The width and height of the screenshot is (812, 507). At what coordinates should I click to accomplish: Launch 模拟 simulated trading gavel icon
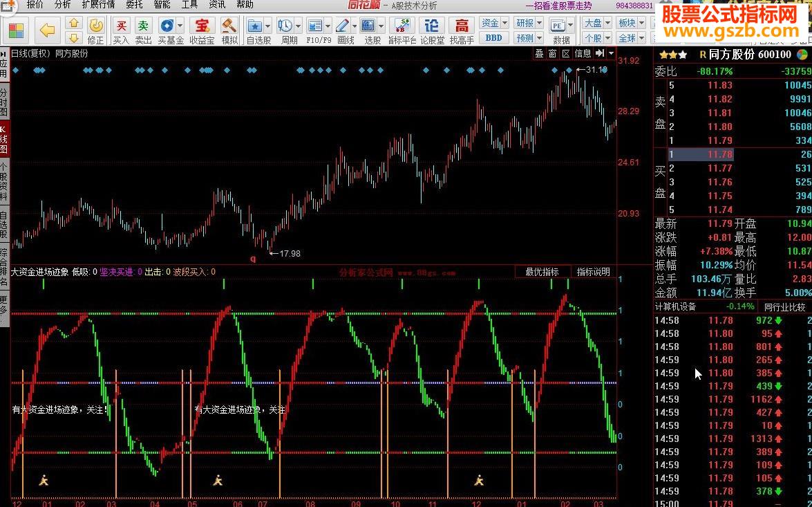[x=229, y=31]
